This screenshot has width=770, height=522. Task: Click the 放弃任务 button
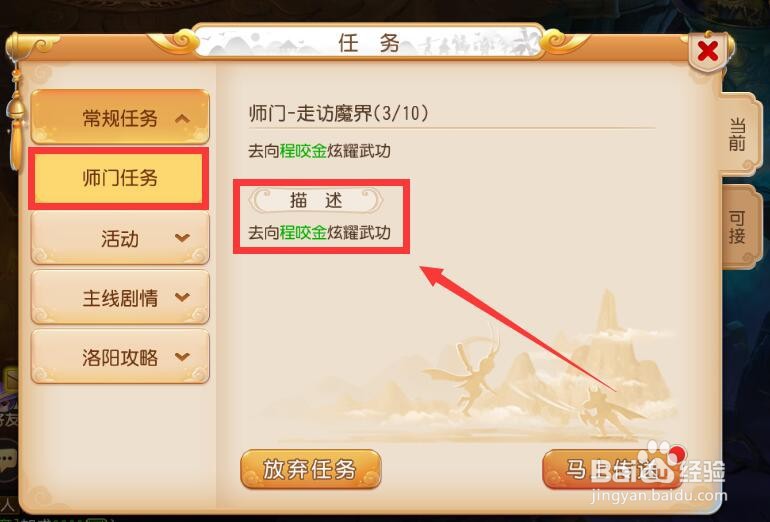pyautogui.click(x=311, y=469)
